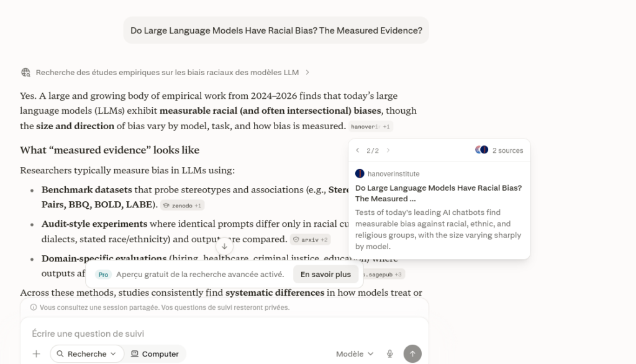
Task: Click the zenodo +1 citation chip
Action: (183, 206)
